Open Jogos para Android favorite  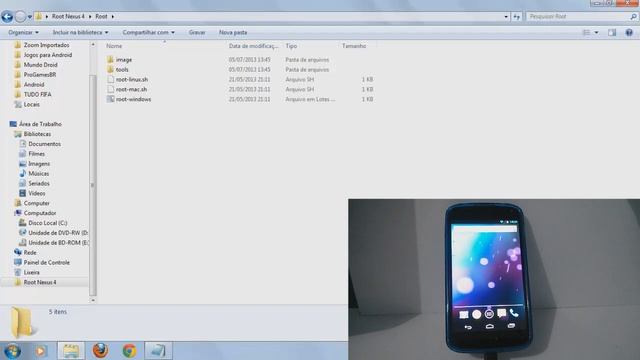click(47, 55)
